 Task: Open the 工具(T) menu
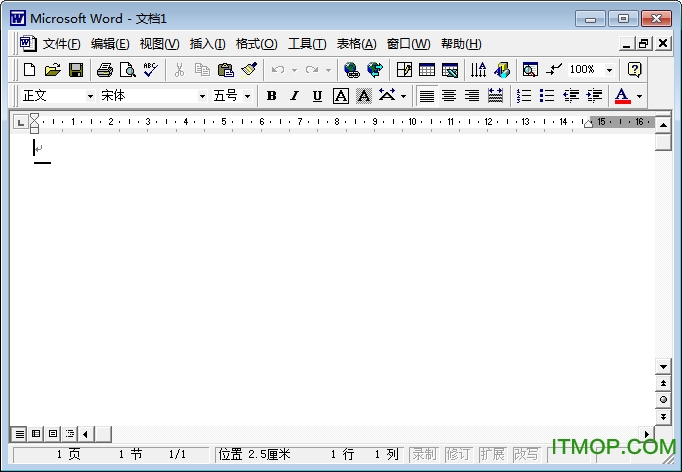point(307,44)
